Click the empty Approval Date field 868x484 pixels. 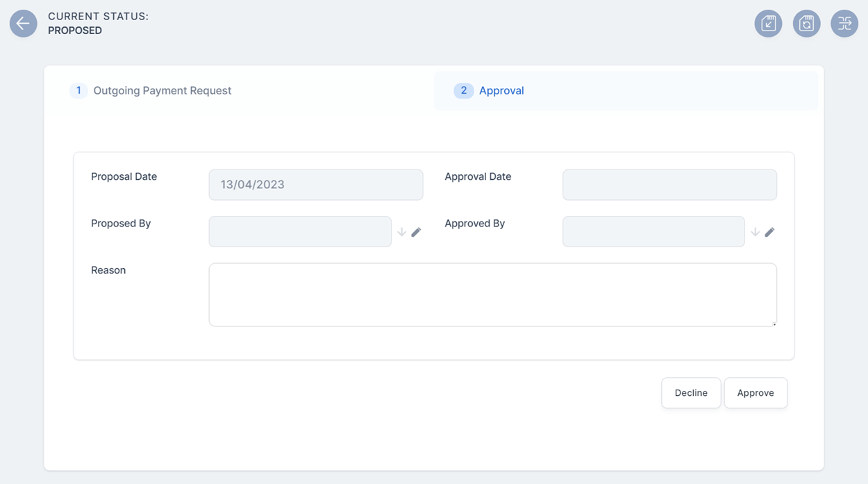(669, 184)
